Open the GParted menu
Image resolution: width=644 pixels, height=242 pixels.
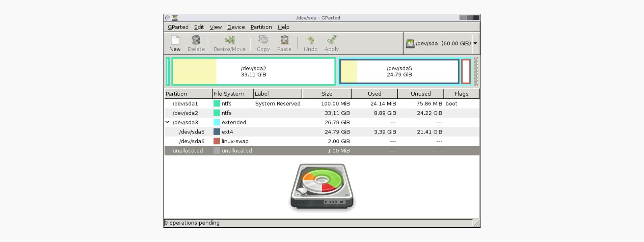pyautogui.click(x=178, y=27)
